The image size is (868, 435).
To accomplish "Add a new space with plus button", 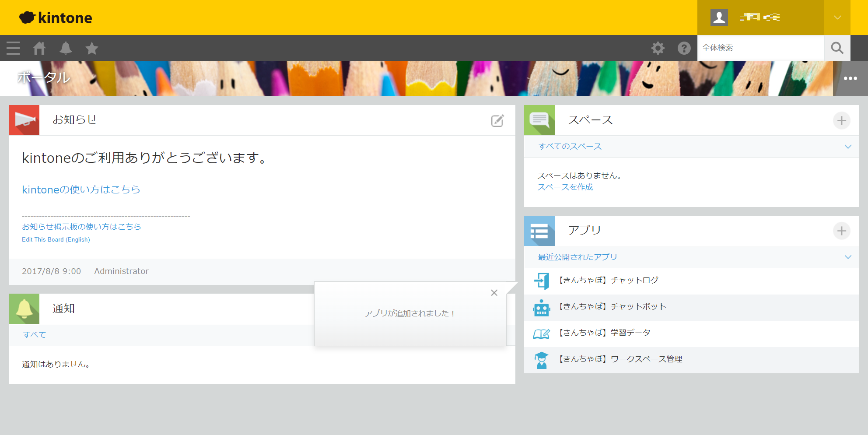I will pyautogui.click(x=841, y=120).
